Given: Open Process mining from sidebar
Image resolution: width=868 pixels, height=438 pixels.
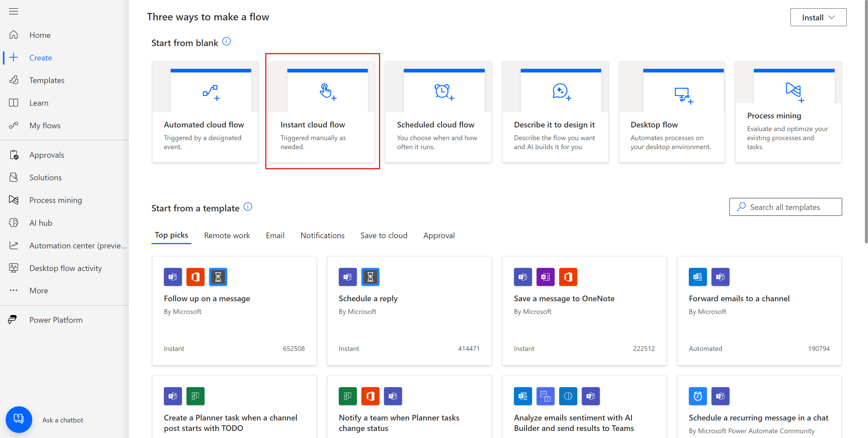Looking at the screenshot, I should pos(55,200).
